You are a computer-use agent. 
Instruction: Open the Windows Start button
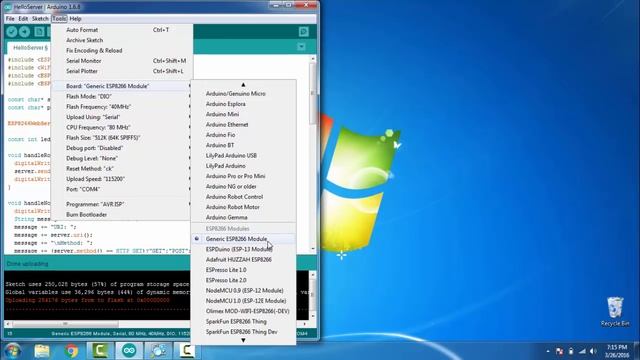12,351
